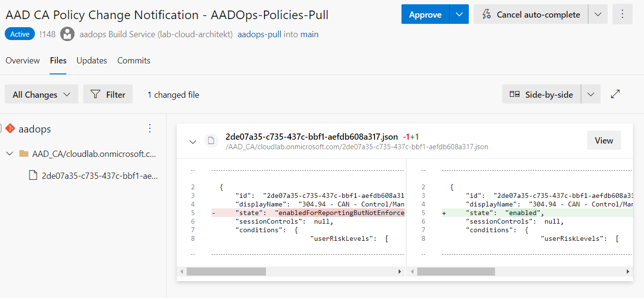Click the aadops Build Service avatar
This screenshot has width=644, height=298.
pos(67,34)
